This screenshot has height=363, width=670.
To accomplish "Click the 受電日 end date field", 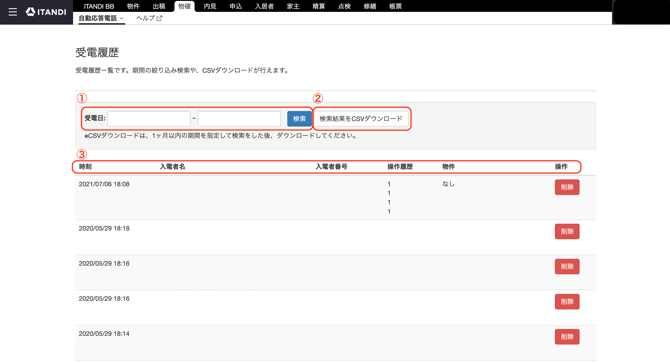I will click(x=239, y=118).
